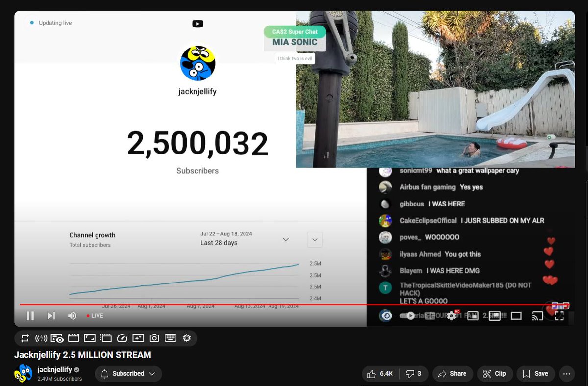Skip to the next video
This screenshot has height=386, width=588.
(x=51, y=316)
